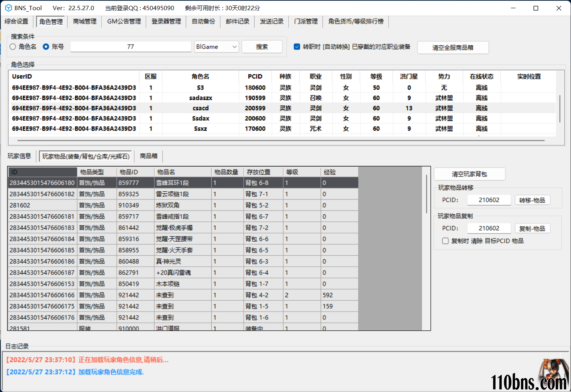Open 角色货币/等级排行榜 tab
This screenshot has width=571, height=392.
(x=356, y=21)
